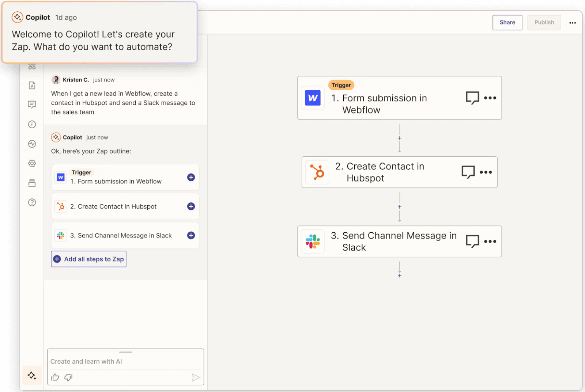Open more options on Webflow trigger card
This screenshot has width=585, height=392.
pos(490,98)
